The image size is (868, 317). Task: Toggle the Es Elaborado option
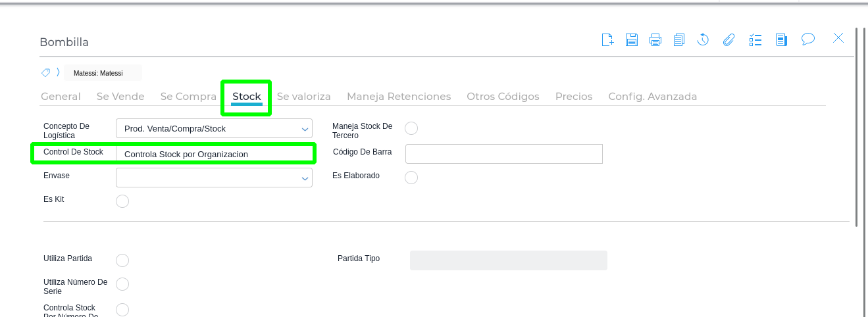point(411,178)
